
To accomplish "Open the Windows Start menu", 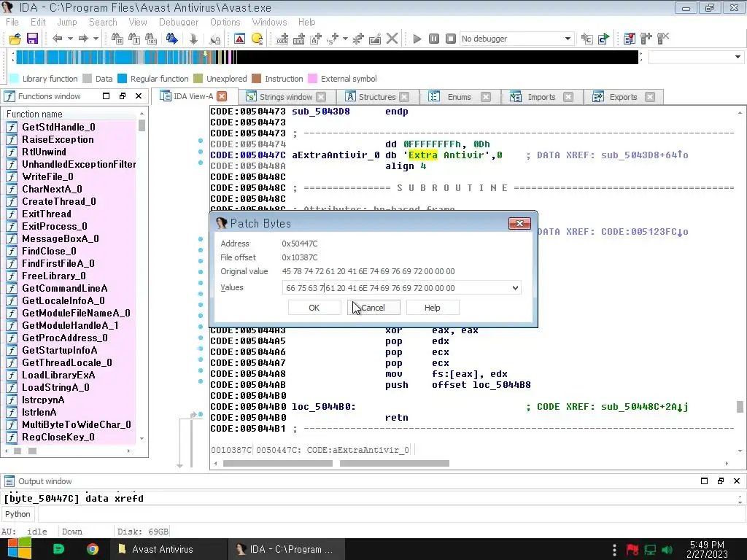I will pyautogui.click(x=19, y=550).
